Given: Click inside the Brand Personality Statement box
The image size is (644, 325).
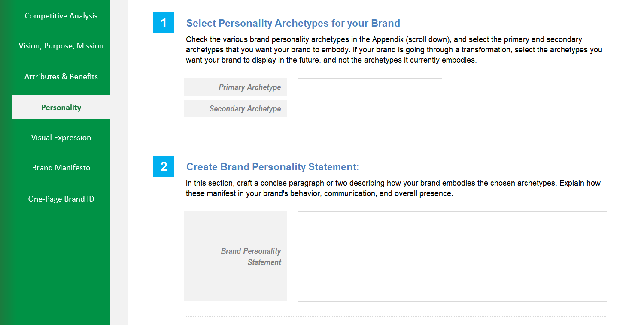Looking at the screenshot, I should click(x=452, y=256).
